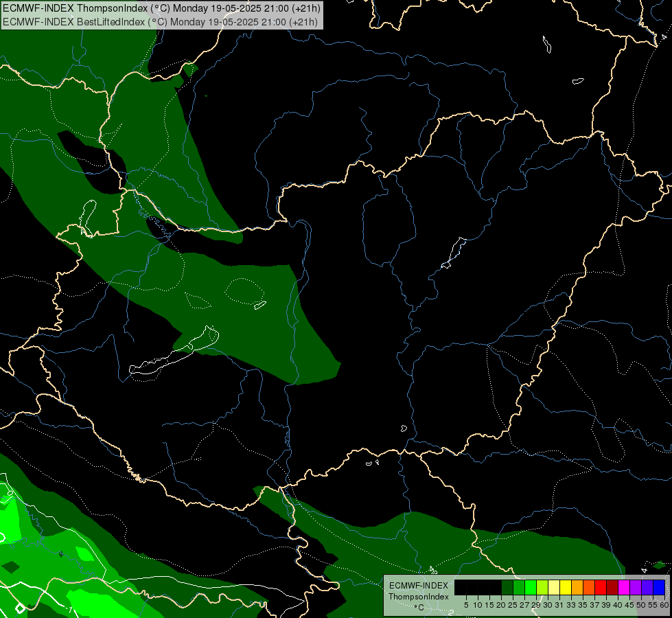This screenshot has height=618, width=672.
Task: Click the legend tick value 30
Action: (x=548, y=605)
